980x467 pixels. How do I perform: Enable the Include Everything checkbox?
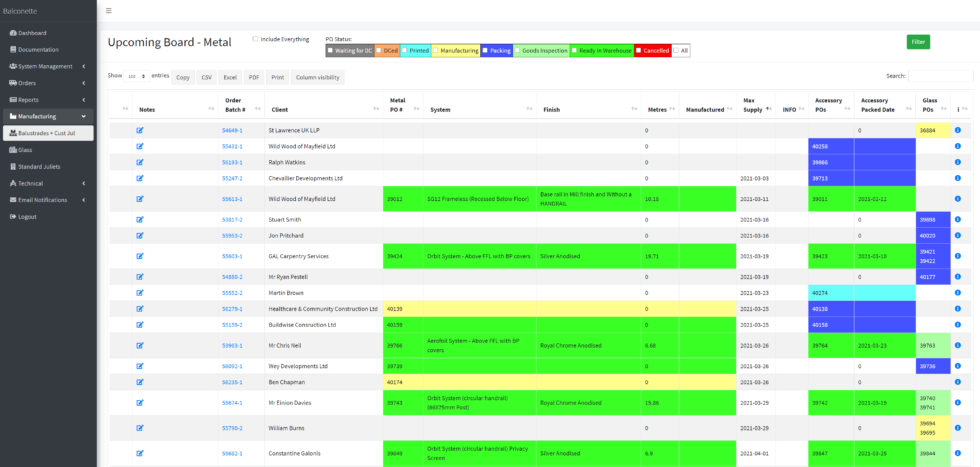(255, 39)
